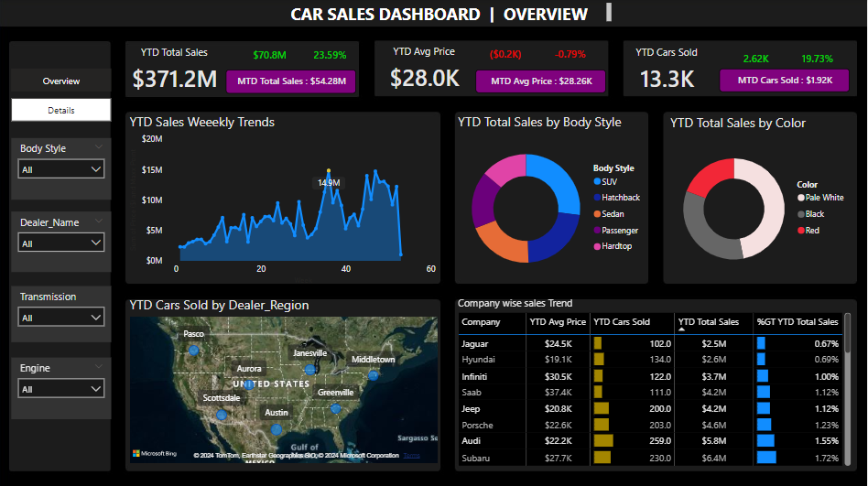Click the Scottsdale map bubble
Image resolution: width=868 pixels, height=486 pixels.
[222, 415]
